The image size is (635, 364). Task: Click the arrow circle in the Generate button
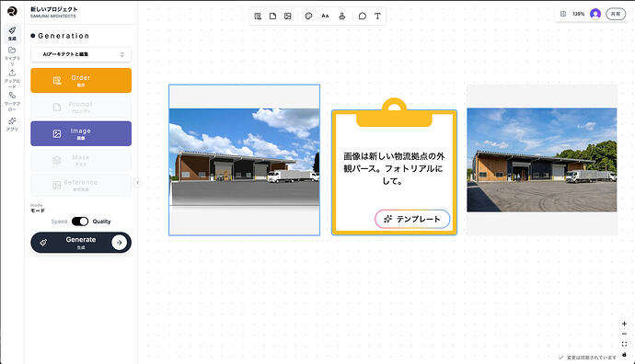coord(119,243)
